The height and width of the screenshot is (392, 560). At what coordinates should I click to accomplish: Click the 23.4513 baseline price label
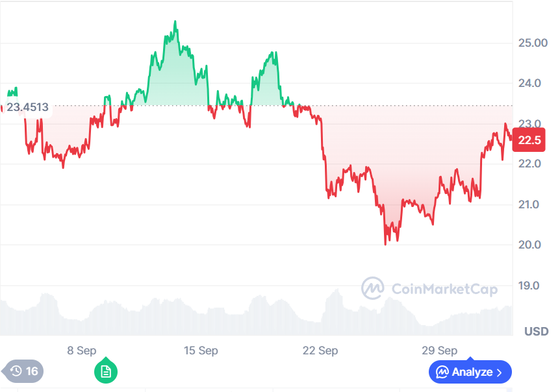point(27,107)
